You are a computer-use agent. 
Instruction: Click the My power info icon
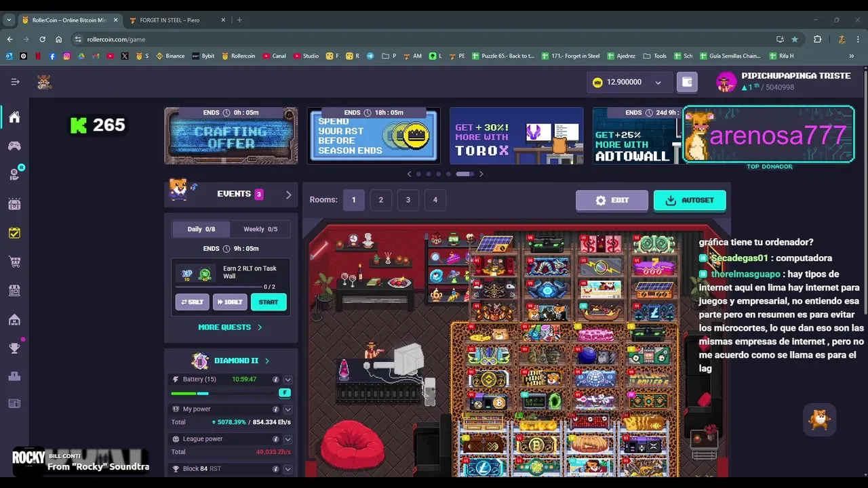(x=275, y=409)
